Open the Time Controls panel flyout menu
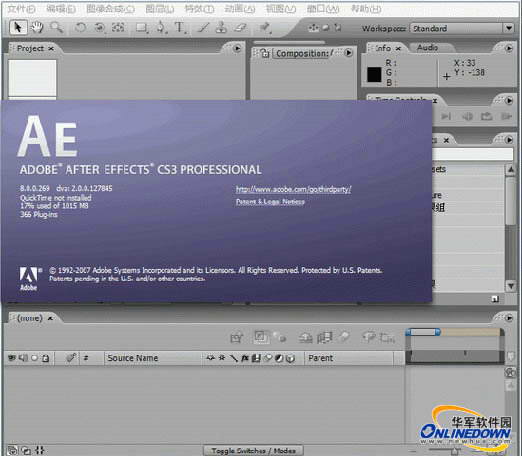Image resolution: width=522 pixels, height=456 pixels. click(x=509, y=100)
